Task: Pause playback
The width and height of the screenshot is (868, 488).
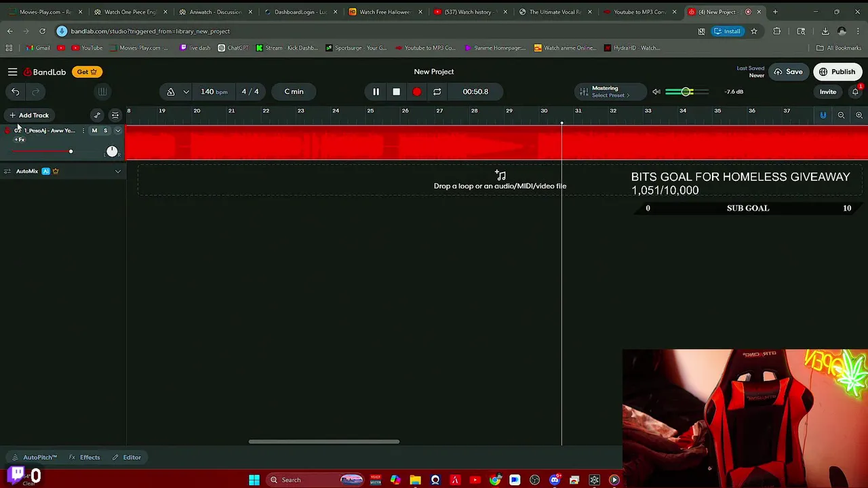Action: pos(376,91)
